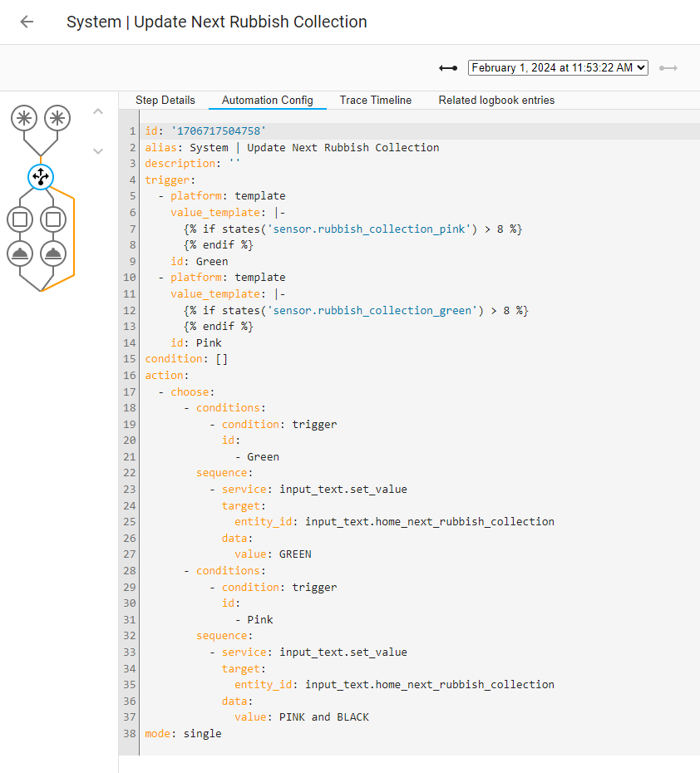Open the right condition node in the flow diagram
Image resolution: width=700 pixels, height=773 pixels.
point(53,219)
